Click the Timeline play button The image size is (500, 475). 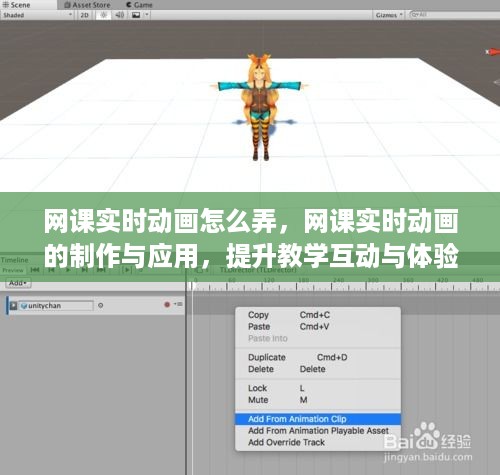point(68,270)
